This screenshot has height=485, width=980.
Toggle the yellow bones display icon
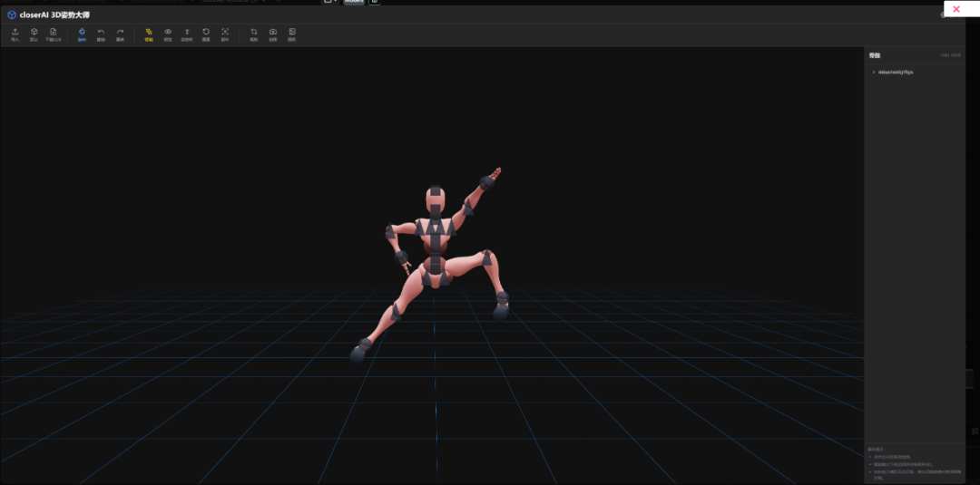pyautogui.click(x=149, y=32)
